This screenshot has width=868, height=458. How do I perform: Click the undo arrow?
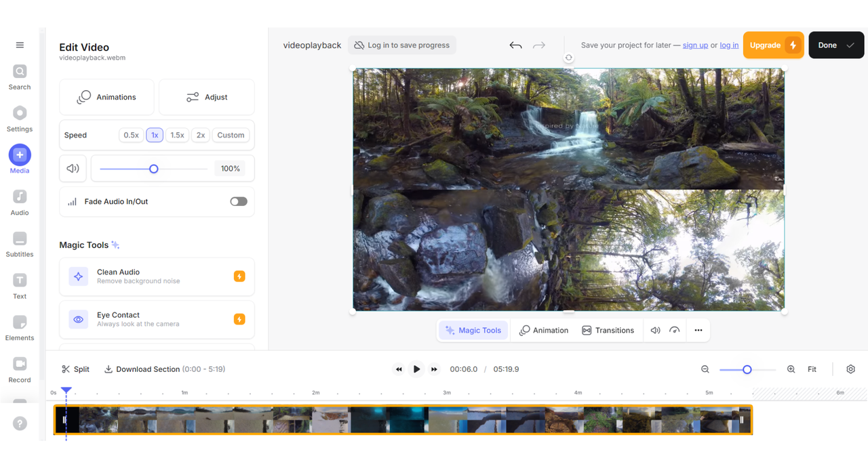[x=515, y=45]
